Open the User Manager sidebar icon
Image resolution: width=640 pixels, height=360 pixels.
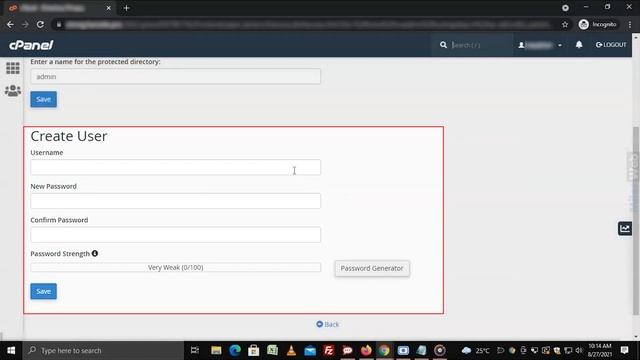[13, 90]
